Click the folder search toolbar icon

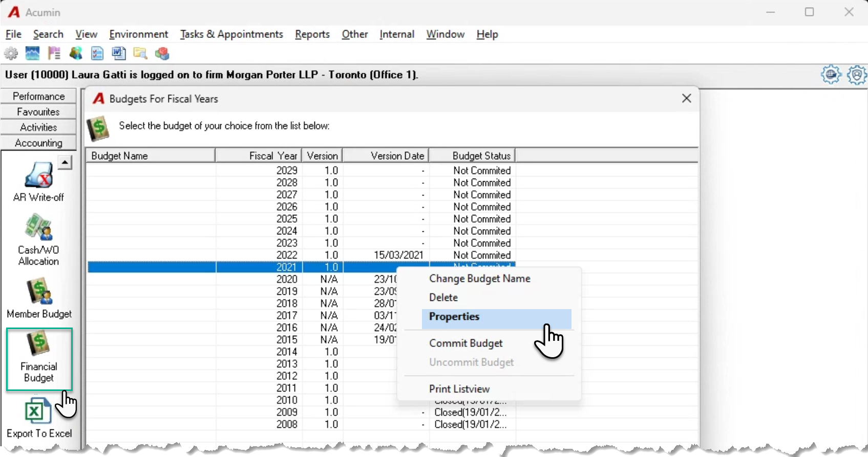140,53
